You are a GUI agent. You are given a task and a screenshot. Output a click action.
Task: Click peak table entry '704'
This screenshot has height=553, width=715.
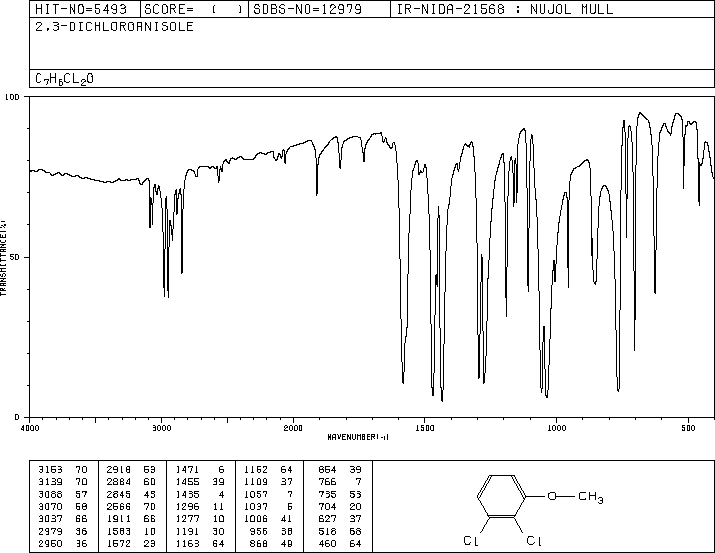tap(327, 506)
